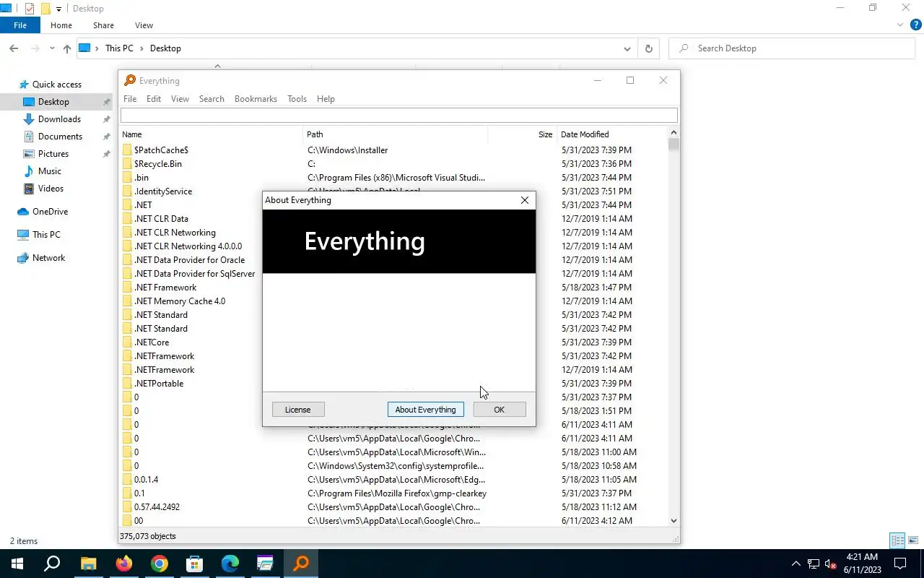Viewport: 924px width, 578px height.
Task: Select OneDrive in navigation pane
Action: tap(50, 212)
